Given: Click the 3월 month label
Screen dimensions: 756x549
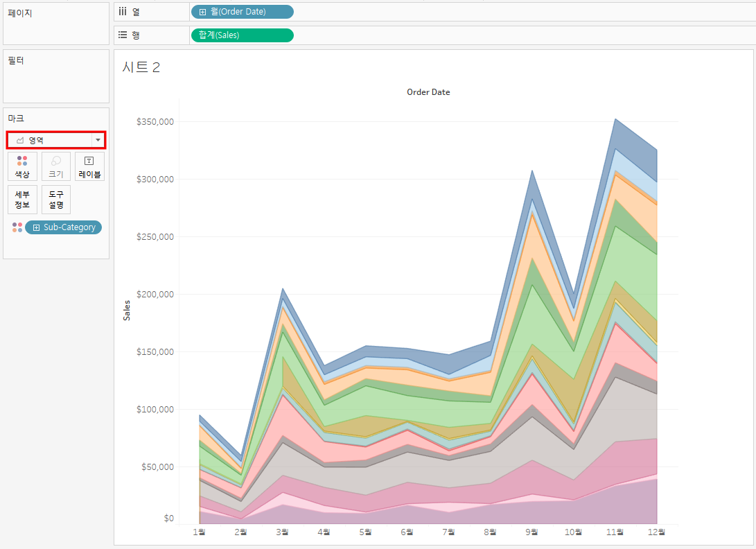Looking at the screenshot, I should click(x=282, y=532).
